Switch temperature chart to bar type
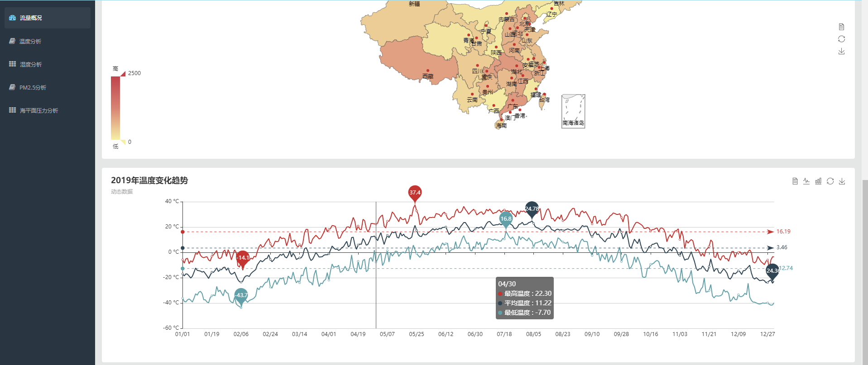This screenshot has height=365, width=868. point(818,181)
